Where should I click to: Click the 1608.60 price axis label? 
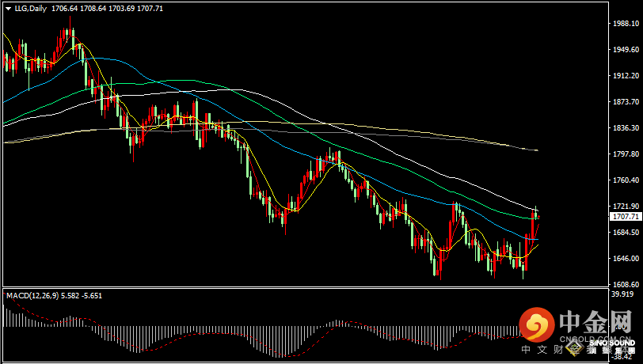coord(626,285)
